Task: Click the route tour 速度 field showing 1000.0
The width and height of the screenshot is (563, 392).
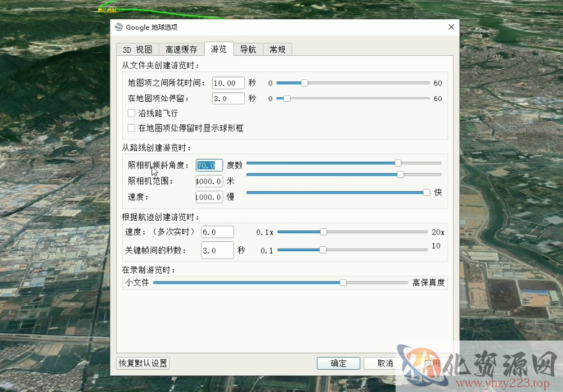Action: pyautogui.click(x=210, y=197)
